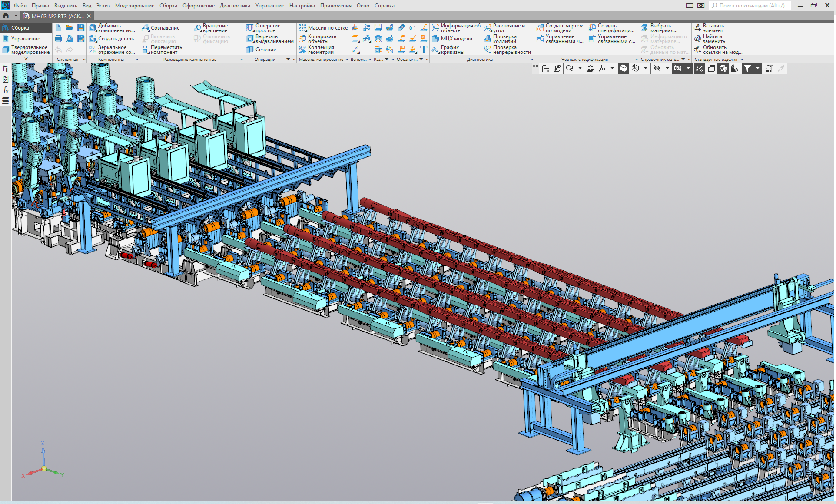Toggle hide objects crossed-eye button
This screenshot has height=504, width=836.
pyautogui.click(x=657, y=68)
